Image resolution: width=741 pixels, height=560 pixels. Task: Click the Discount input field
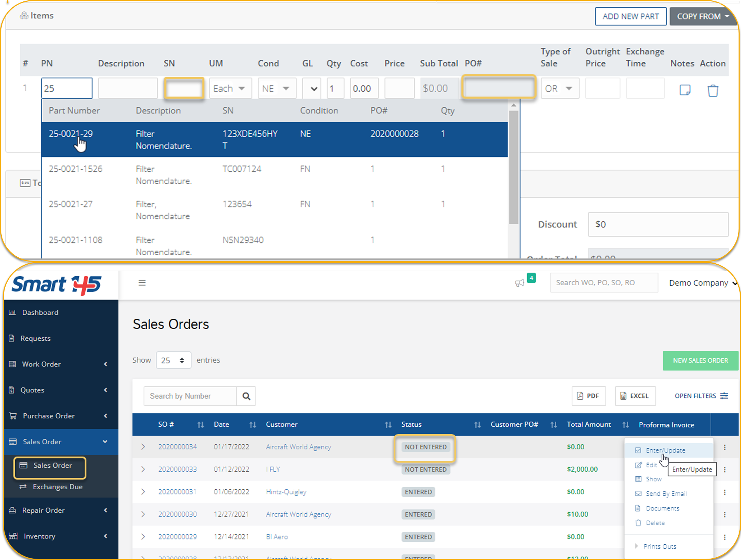658,224
